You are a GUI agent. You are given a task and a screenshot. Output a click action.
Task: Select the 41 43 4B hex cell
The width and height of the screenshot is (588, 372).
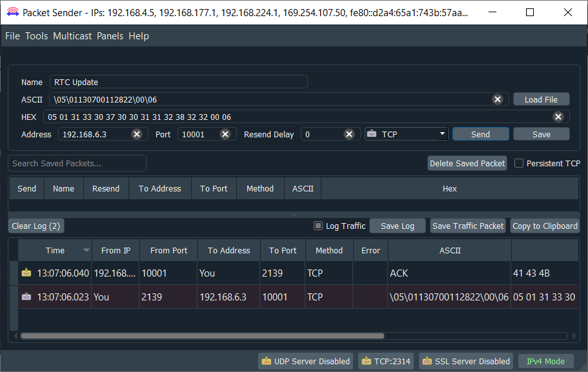(x=545, y=273)
